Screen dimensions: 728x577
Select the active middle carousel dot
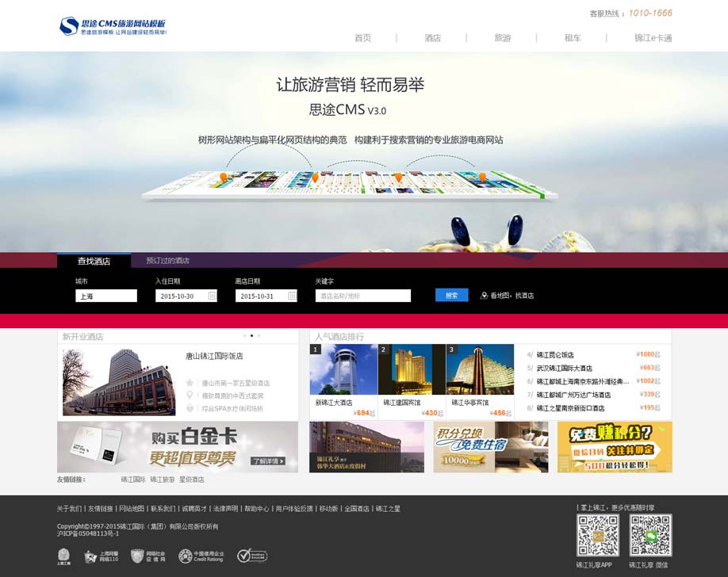coord(251,335)
